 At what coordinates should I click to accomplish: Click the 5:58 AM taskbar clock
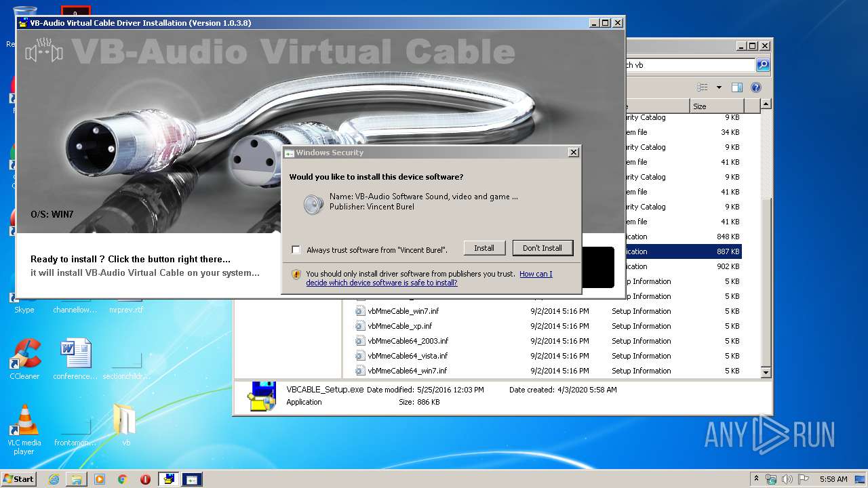[833, 479]
